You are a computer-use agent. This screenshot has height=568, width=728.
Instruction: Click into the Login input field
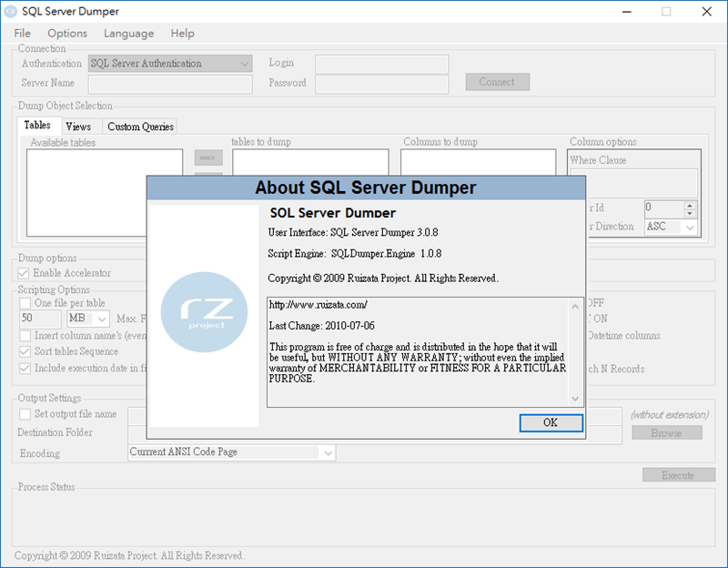[381, 64]
